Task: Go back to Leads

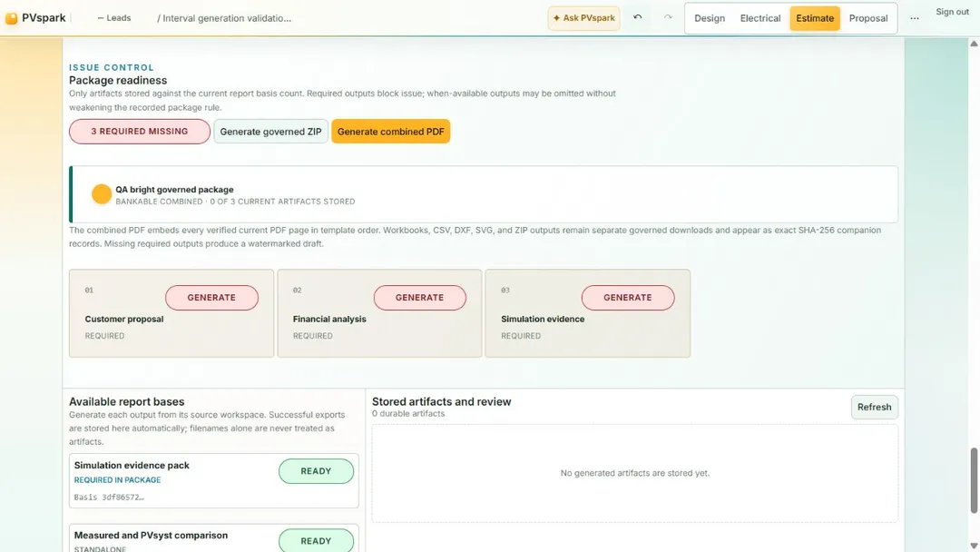Action: 113,18
